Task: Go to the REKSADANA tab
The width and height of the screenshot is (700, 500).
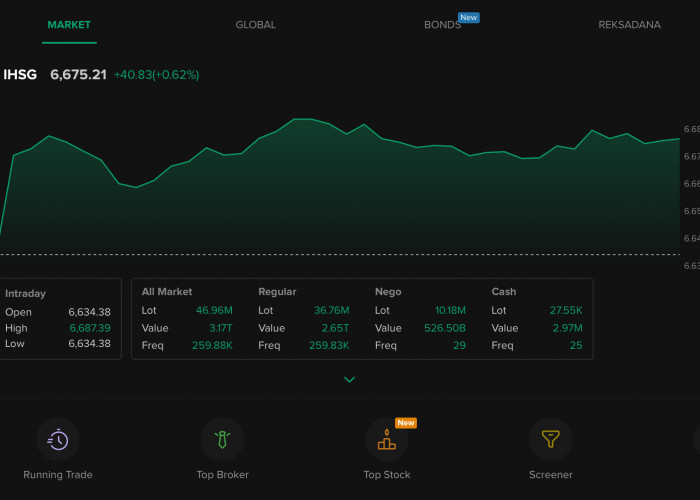Action: pos(629,25)
